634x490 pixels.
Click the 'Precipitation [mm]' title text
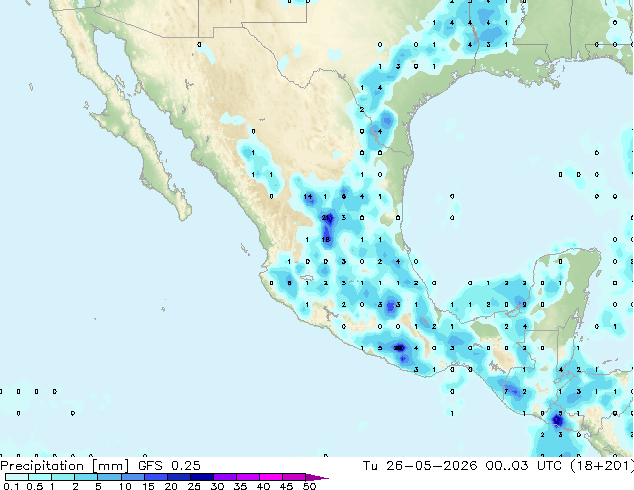click(65, 466)
